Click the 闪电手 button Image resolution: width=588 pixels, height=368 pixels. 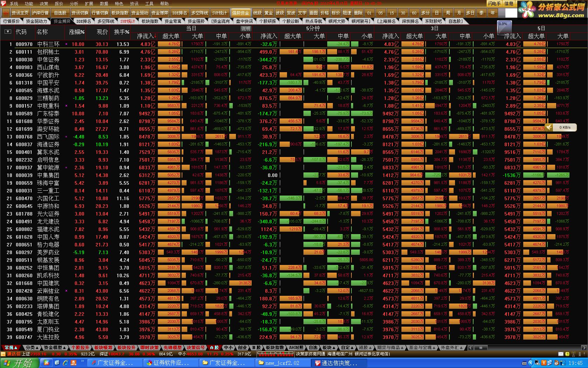(495, 4)
